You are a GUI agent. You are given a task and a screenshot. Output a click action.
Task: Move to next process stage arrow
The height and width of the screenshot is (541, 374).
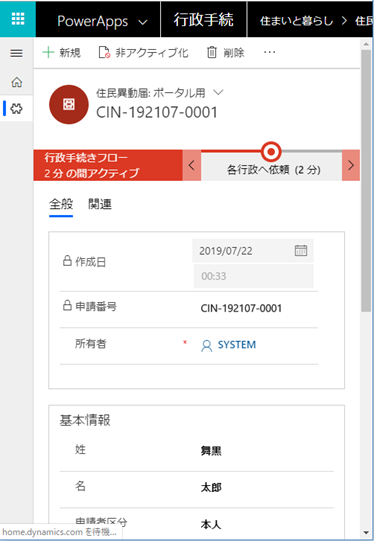point(351,165)
